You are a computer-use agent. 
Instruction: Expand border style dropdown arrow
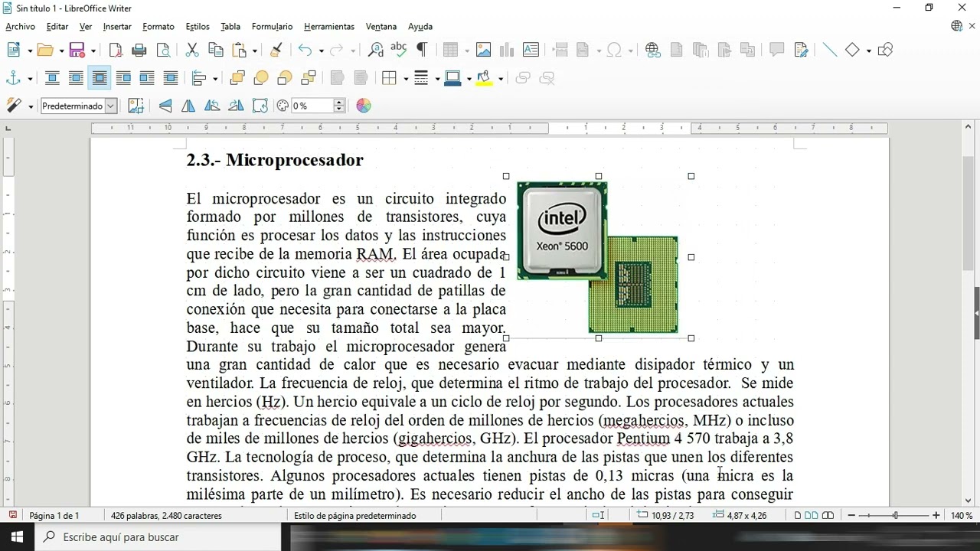pos(436,79)
